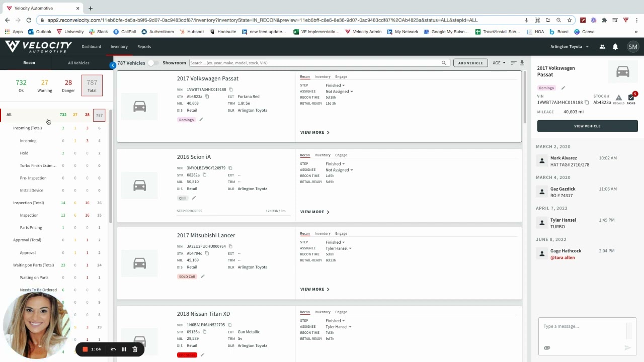Copy stock number Ab4823a on Passat card
The image size is (644, 362).
pos(207,97)
